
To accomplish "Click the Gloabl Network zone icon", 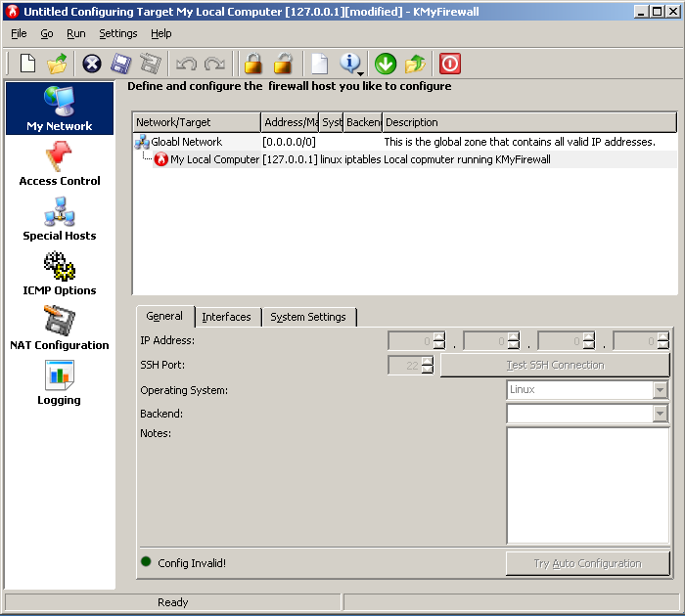I will tap(142, 142).
